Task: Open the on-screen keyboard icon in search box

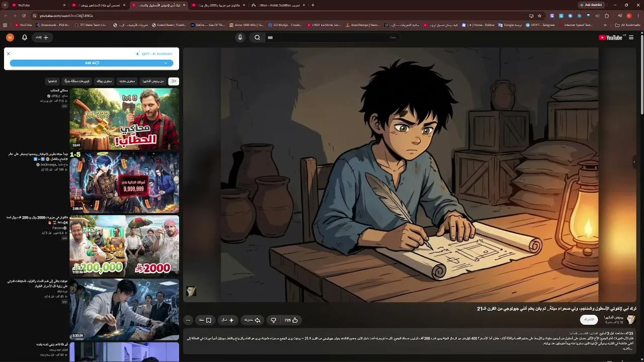Action: 270,37
